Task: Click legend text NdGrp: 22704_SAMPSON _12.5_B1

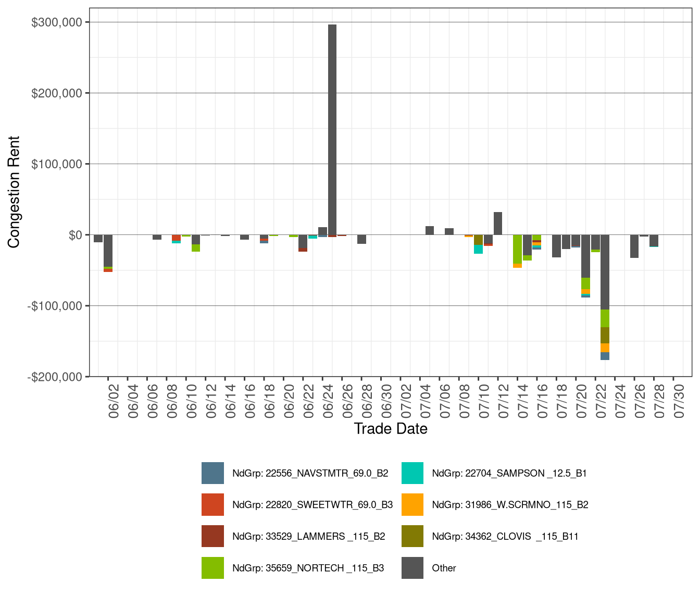Action: 509,474
